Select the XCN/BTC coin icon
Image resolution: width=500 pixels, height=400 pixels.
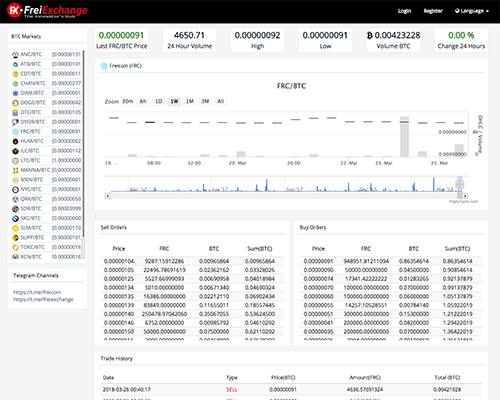(15, 257)
